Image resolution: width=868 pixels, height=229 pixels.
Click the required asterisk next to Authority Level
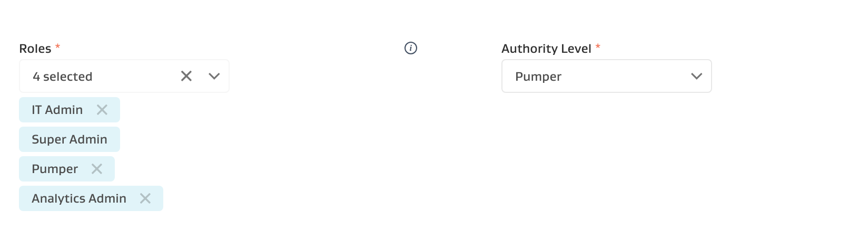tap(598, 47)
